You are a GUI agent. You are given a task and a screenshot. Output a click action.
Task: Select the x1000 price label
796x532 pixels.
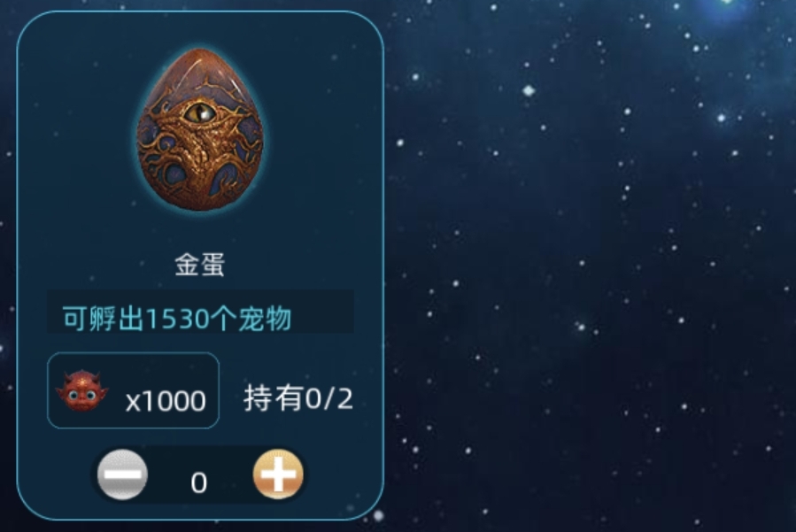pos(166,401)
